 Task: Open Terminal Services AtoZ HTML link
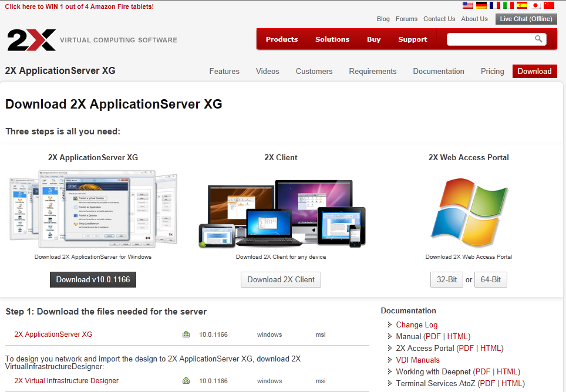pos(512,383)
